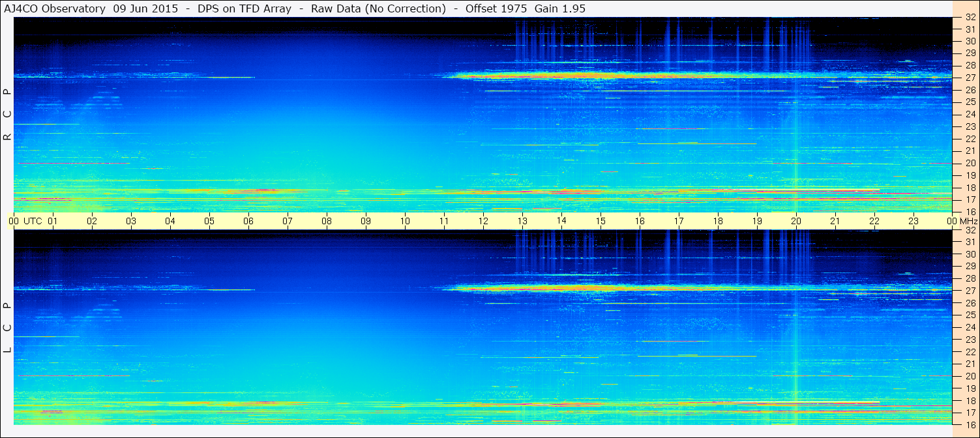Click the 11 hour label on time axis
980x438 pixels.
click(x=444, y=221)
